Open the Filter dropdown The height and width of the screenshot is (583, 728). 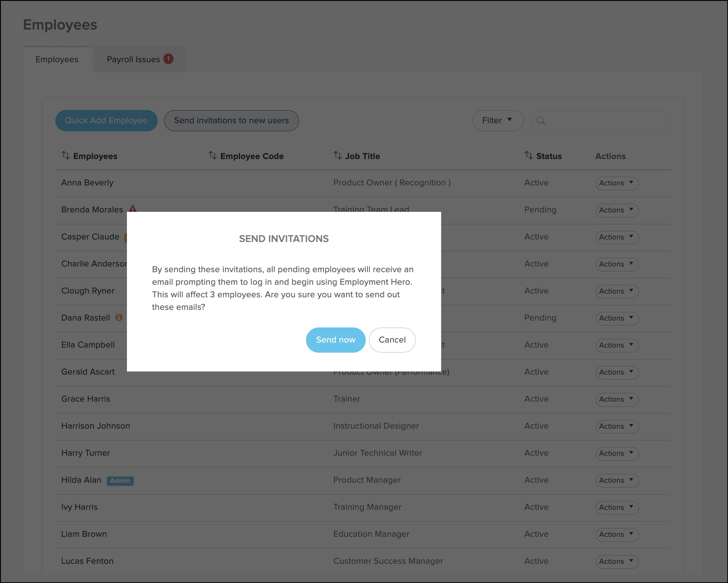(498, 121)
